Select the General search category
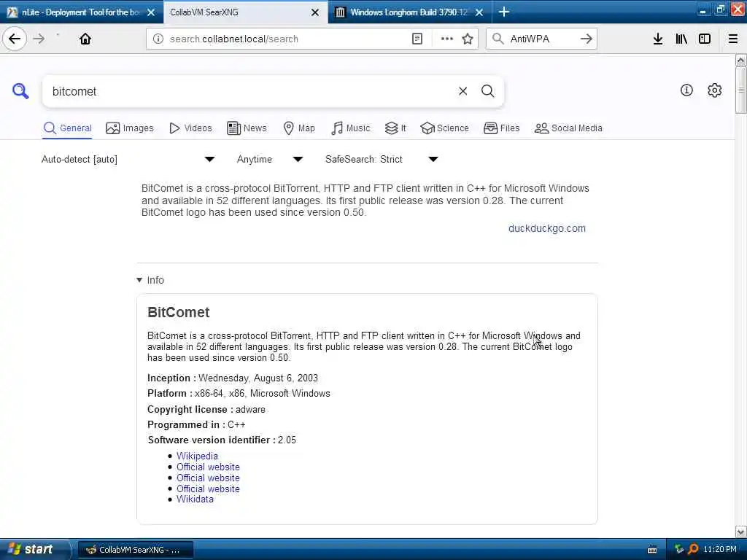This screenshot has height=560, width=747. tap(67, 128)
